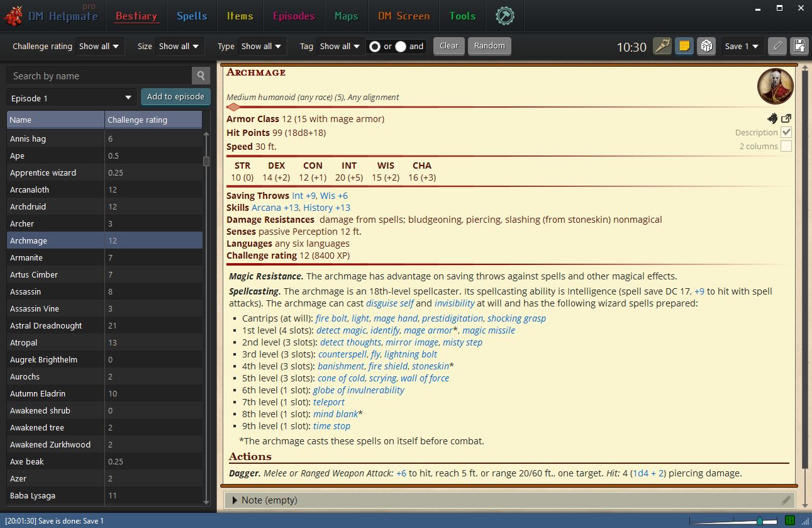Image resolution: width=812 pixels, height=528 pixels.
Task: Click the magnifier icon next to name search
Action: click(x=201, y=76)
